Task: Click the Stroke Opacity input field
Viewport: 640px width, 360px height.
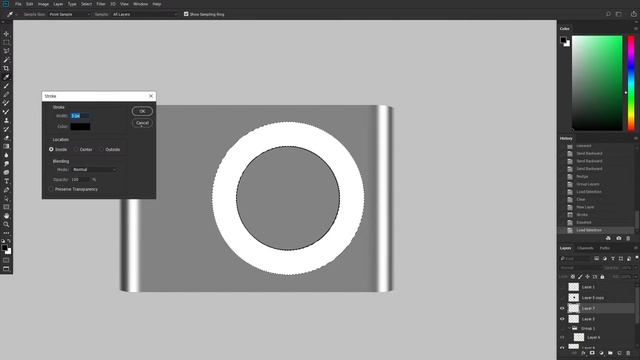Action: pyautogui.click(x=80, y=180)
